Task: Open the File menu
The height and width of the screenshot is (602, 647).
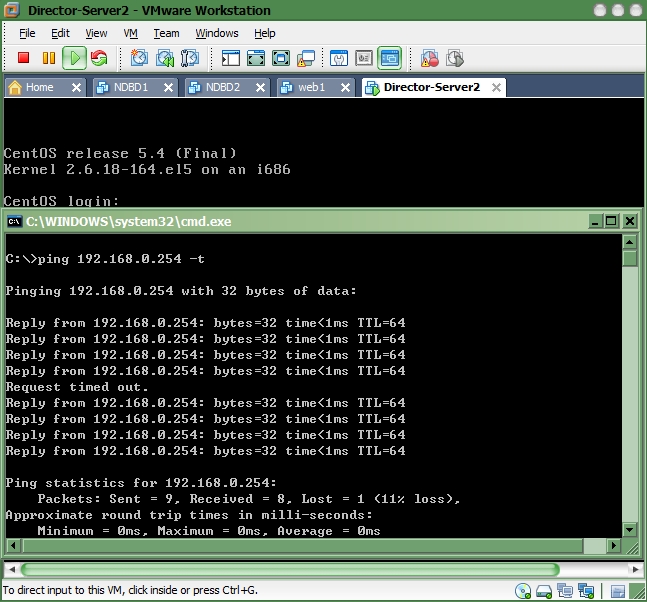Action: (27, 33)
